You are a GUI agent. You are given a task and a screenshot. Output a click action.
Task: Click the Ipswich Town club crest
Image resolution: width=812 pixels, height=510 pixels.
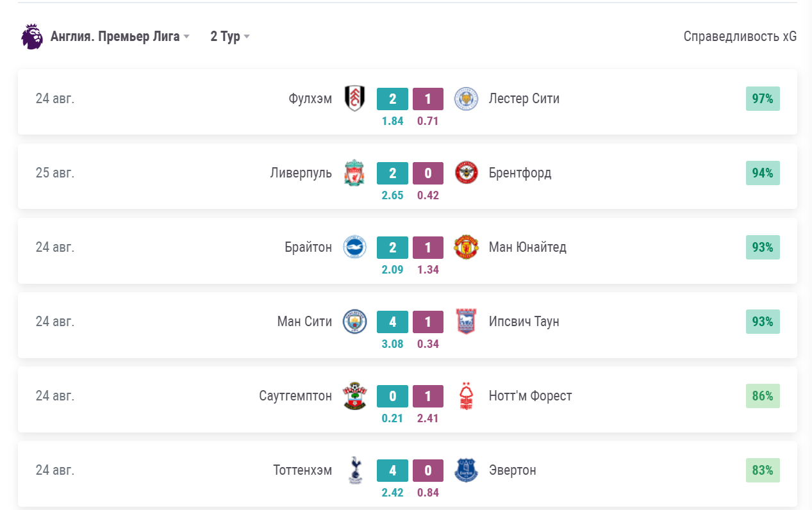pos(466,322)
